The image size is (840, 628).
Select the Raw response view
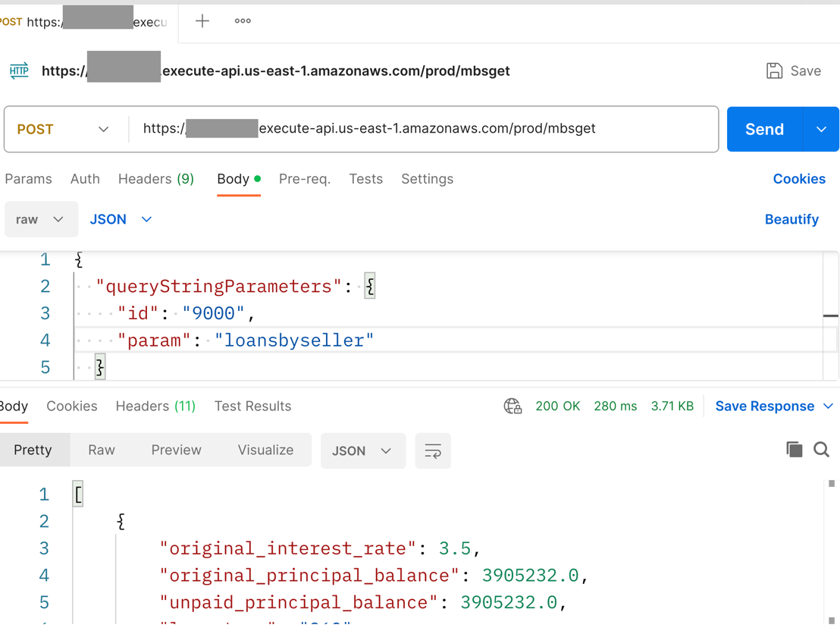point(101,451)
